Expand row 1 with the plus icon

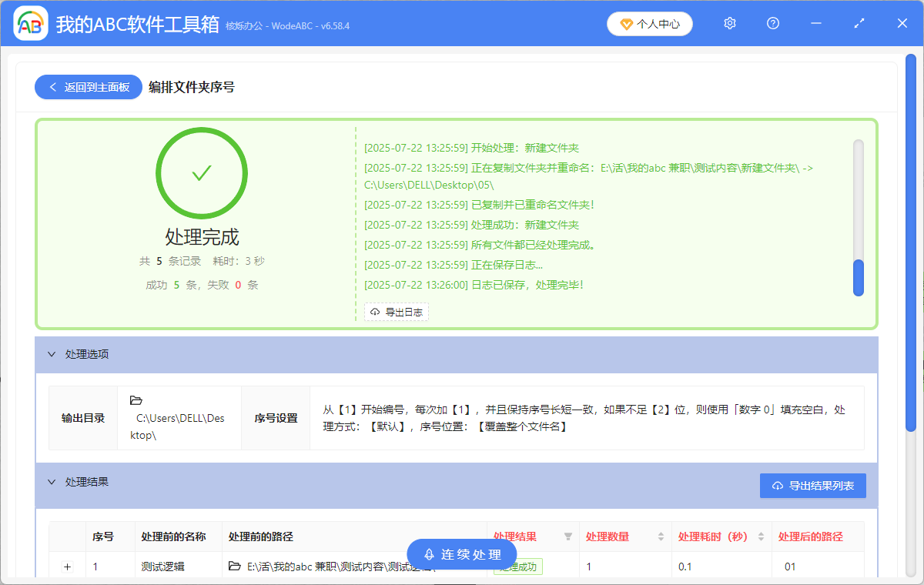click(67, 567)
